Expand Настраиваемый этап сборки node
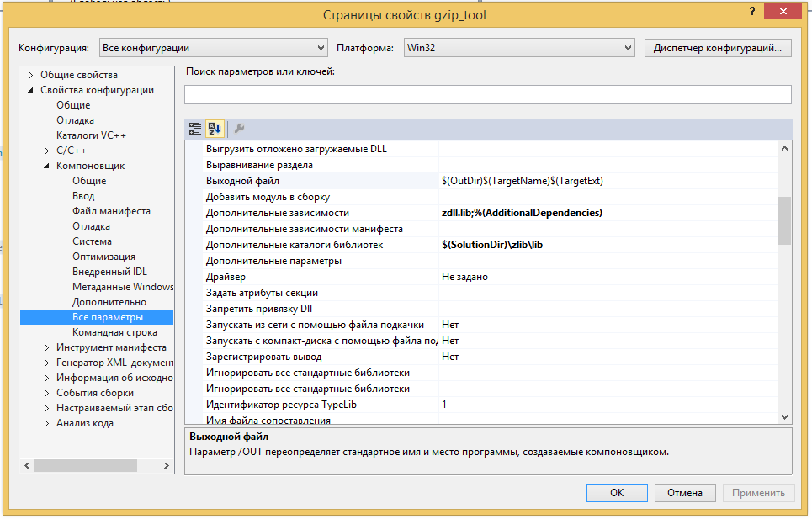This screenshot has width=812, height=519. [46, 408]
